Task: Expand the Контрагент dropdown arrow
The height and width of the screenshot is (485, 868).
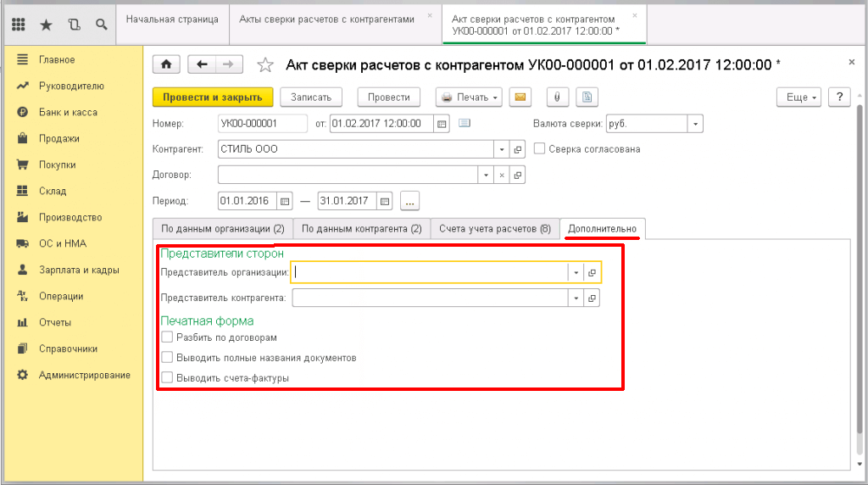Action: [502, 149]
